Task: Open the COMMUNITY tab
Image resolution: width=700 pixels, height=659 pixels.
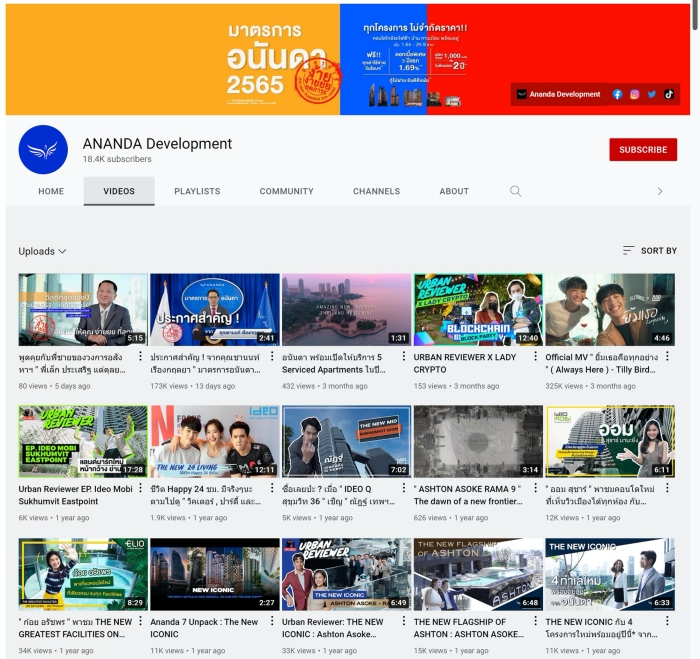Action: coord(287,191)
